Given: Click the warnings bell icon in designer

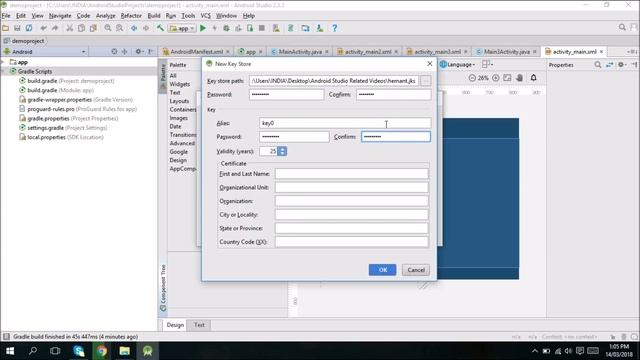Looking at the screenshot, I should (533, 78).
